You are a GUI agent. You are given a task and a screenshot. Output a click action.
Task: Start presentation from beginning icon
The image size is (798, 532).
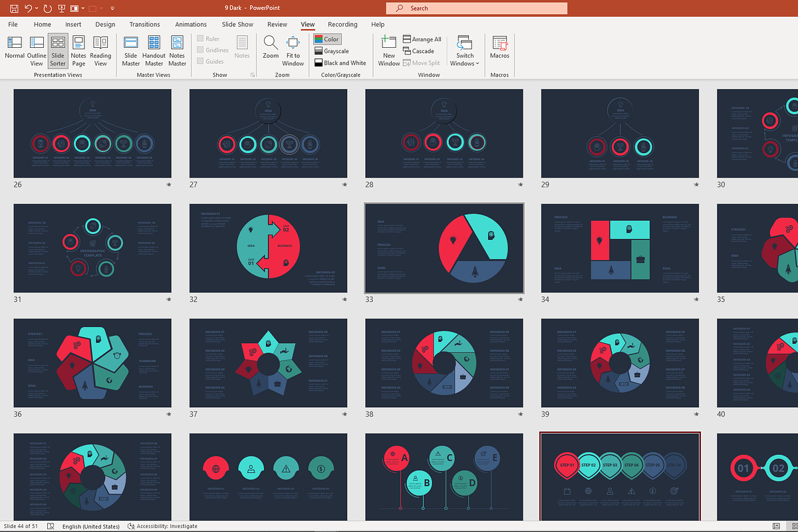pyautogui.click(x=63, y=9)
